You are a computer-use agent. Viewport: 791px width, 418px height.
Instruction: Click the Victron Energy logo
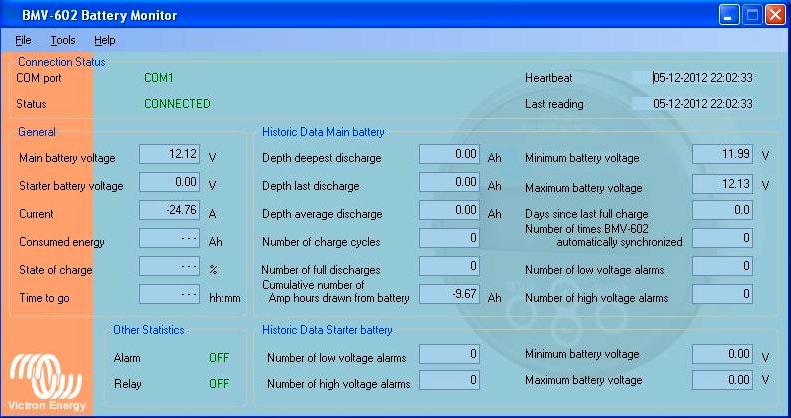pos(46,382)
